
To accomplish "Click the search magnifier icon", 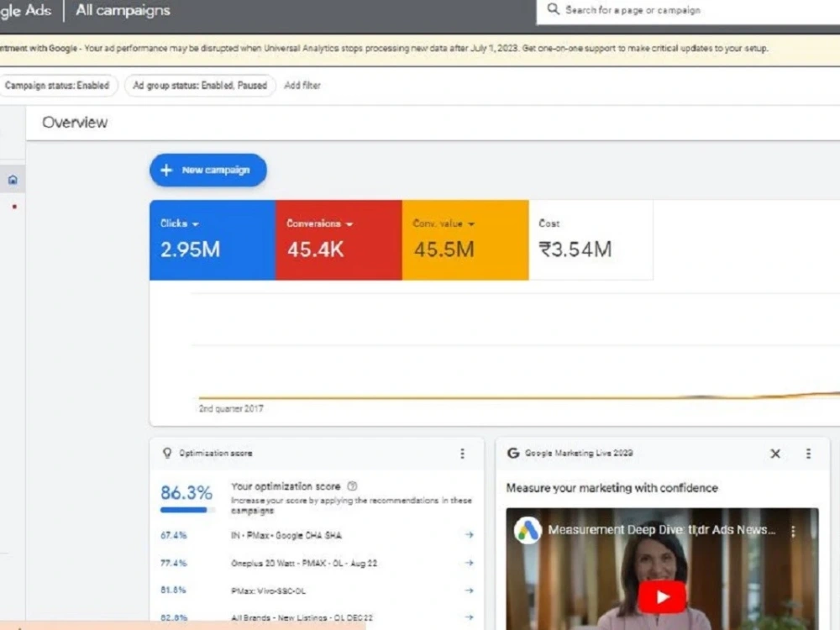I will pyautogui.click(x=553, y=9).
